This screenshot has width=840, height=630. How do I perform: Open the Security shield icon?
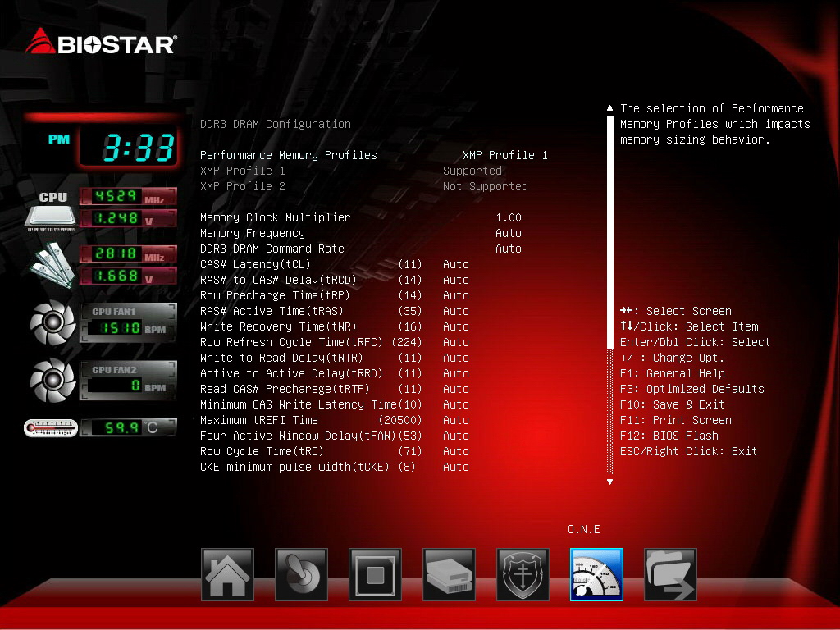(x=523, y=574)
